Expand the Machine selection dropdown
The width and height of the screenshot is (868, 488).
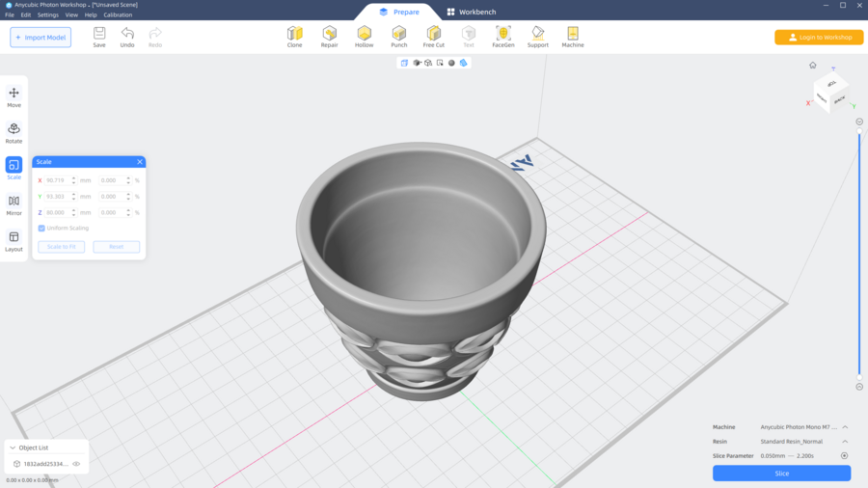pyautogui.click(x=845, y=427)
